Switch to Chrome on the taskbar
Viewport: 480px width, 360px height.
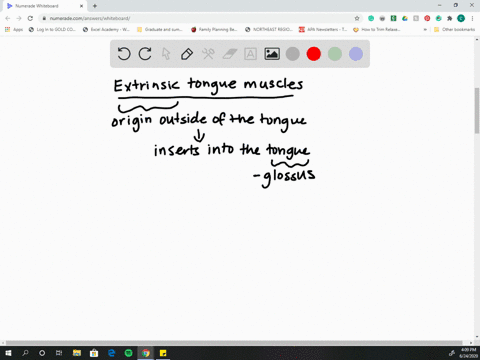point(146,353)
